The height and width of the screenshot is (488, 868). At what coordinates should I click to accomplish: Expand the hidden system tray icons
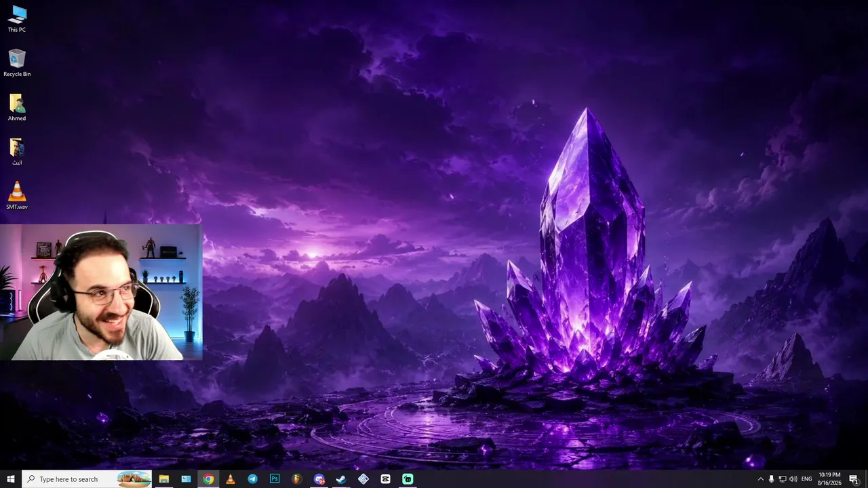tap(760, 479)
